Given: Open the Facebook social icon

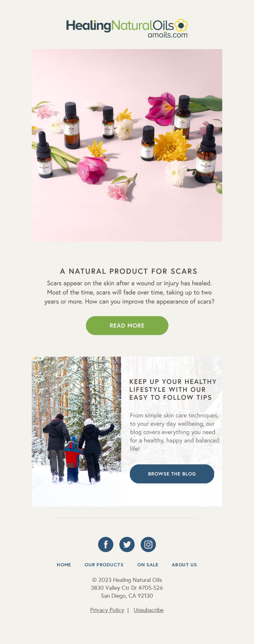Looking at the screenshot, I should click(x=106, y=544).
